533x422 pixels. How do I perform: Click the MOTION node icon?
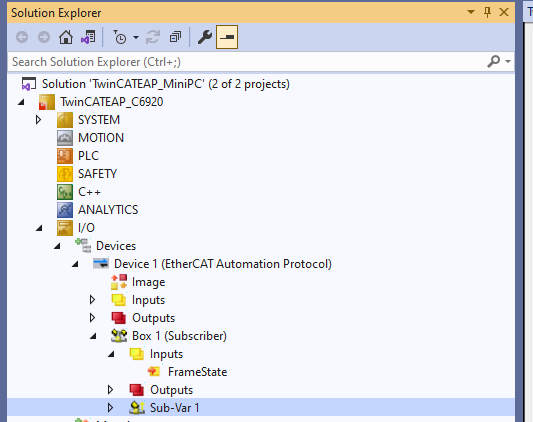[65, 138]
